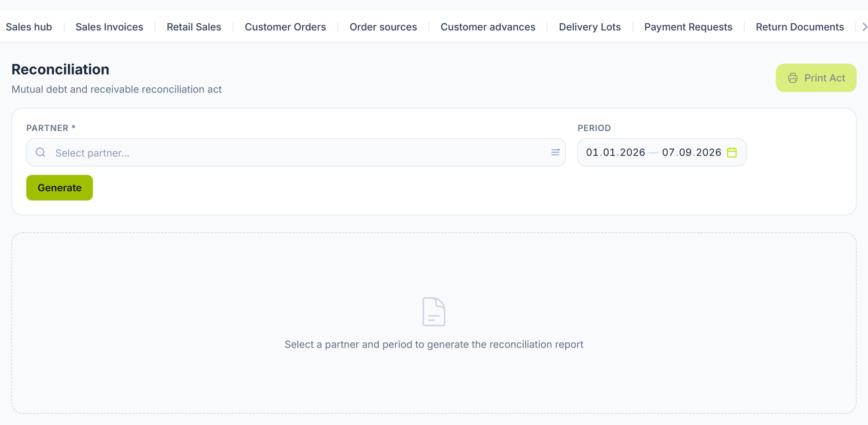Select the Order sources tab
Screen dimensions: 868x425
(x=383, y=27)
